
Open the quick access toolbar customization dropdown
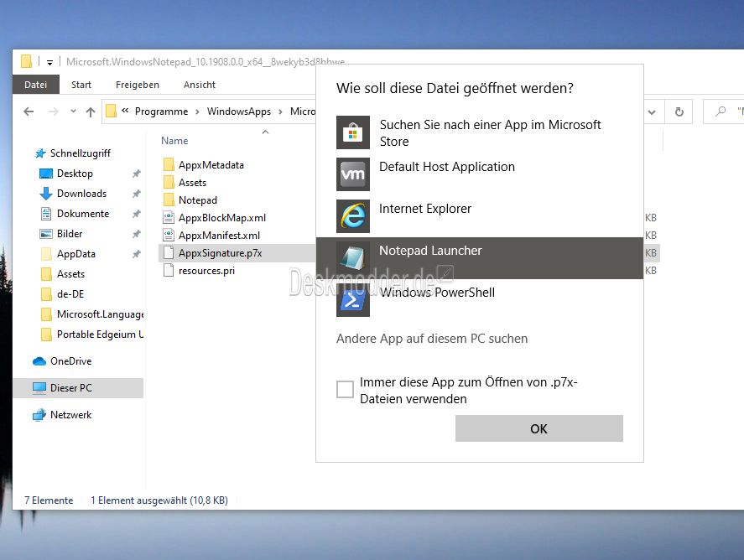[49, 62]
